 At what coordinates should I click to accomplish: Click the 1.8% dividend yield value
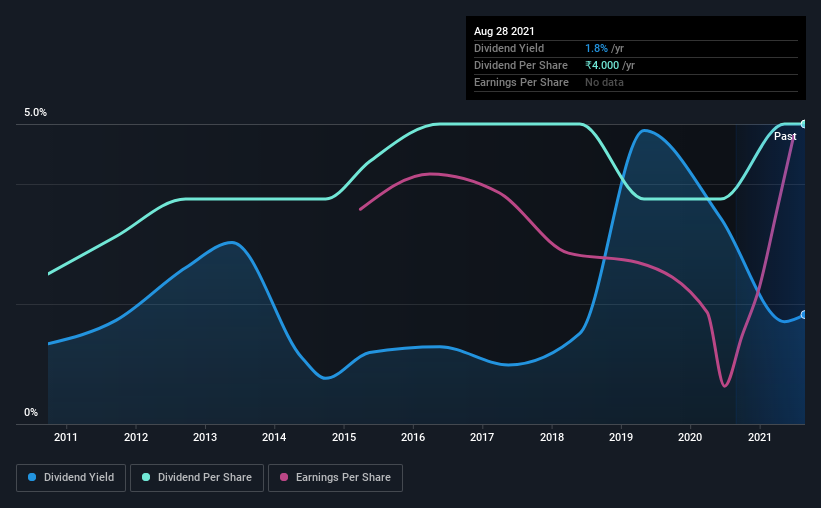coord(596,48)
